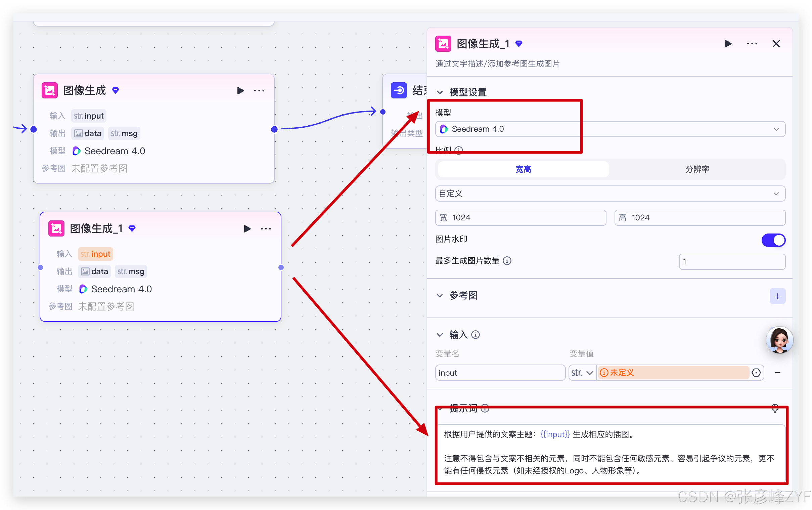Viewport: 812px width, 510px height.
Task: Click the prompt lightbulb icon
Action: click(x=775, y=408)
